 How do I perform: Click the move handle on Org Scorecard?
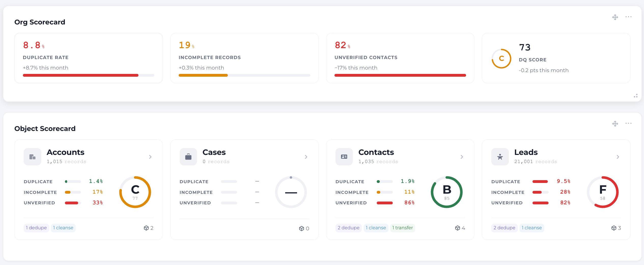click(615, 17)
